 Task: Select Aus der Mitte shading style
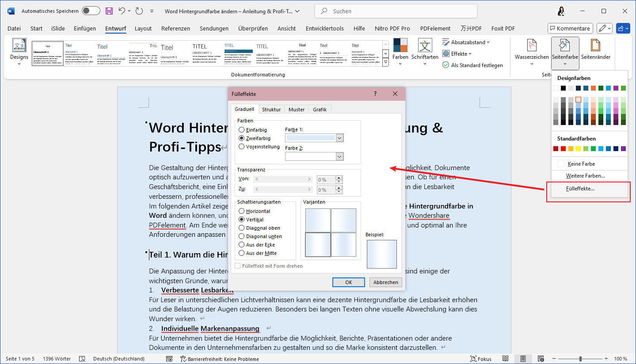coord(241,253)
